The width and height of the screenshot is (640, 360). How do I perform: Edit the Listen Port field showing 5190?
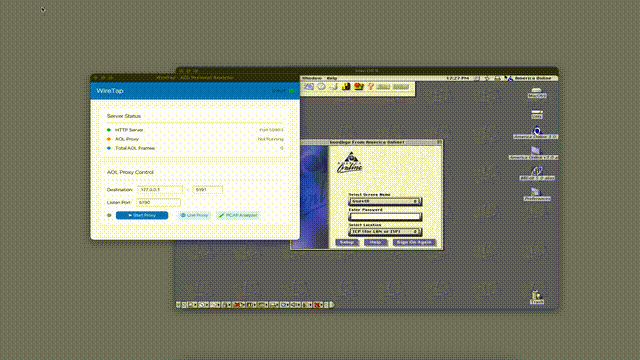[158, 202]
